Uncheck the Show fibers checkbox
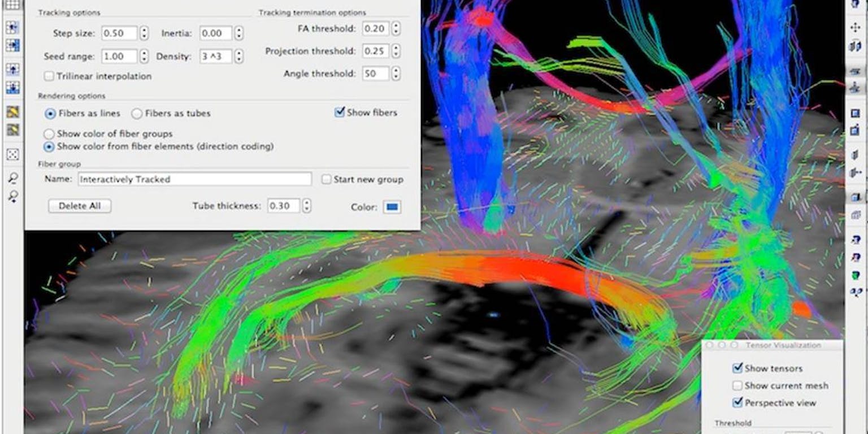The width and height of the screenshot is (868, 434). click(340, 112)
